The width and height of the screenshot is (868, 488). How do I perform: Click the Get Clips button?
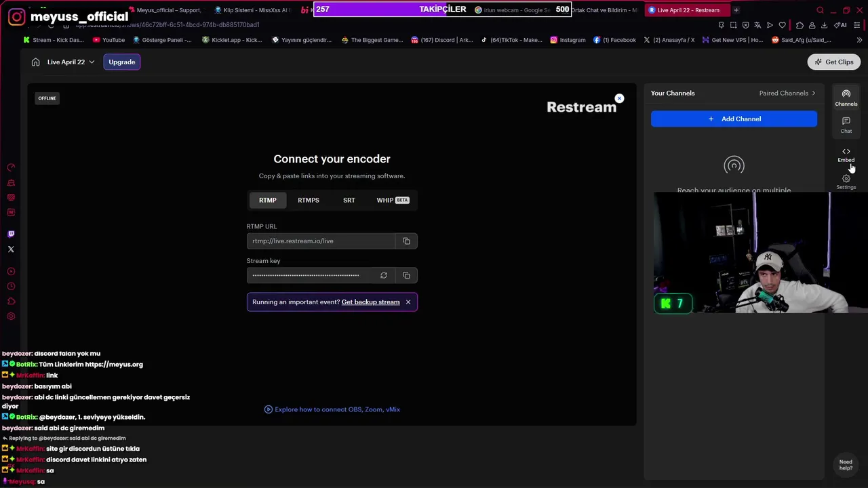pyautogui.click(x=834, y=62)
